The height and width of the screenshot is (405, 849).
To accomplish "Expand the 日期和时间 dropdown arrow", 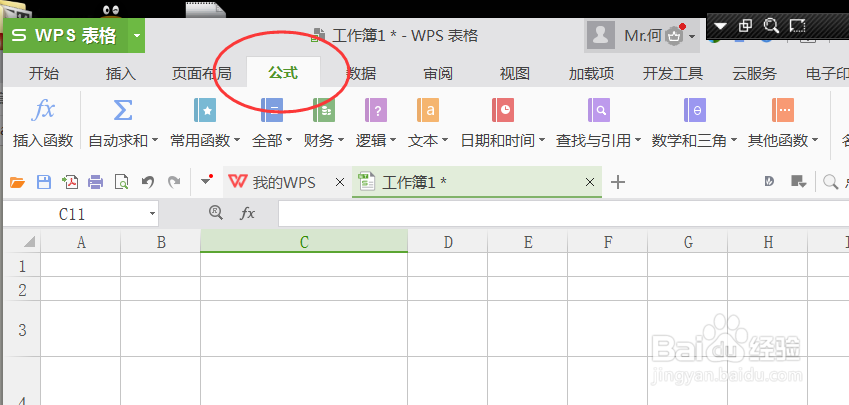I will point(542,141).
